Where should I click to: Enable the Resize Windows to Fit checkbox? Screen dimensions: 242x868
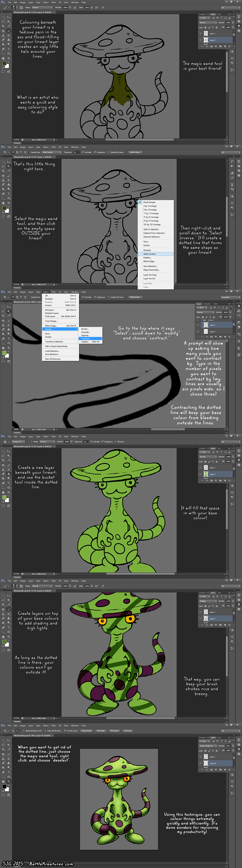pos(23,731)
